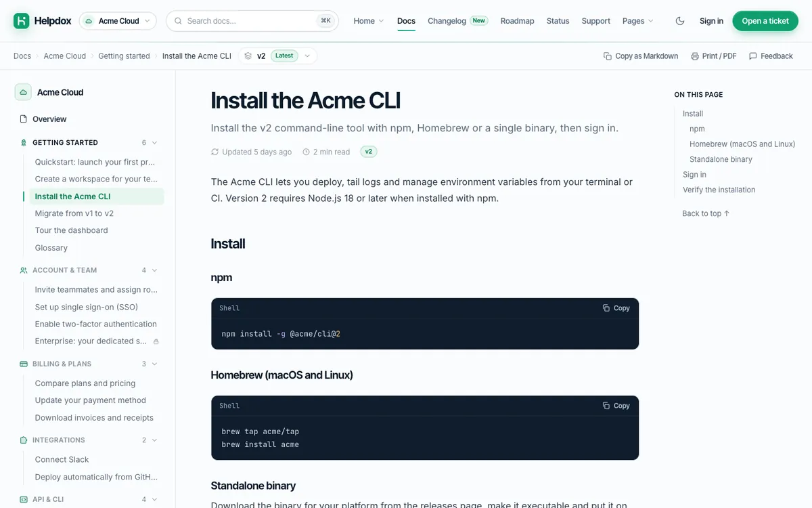
Task: Jump to Standalone binary anchor
Action: point(721,159)
